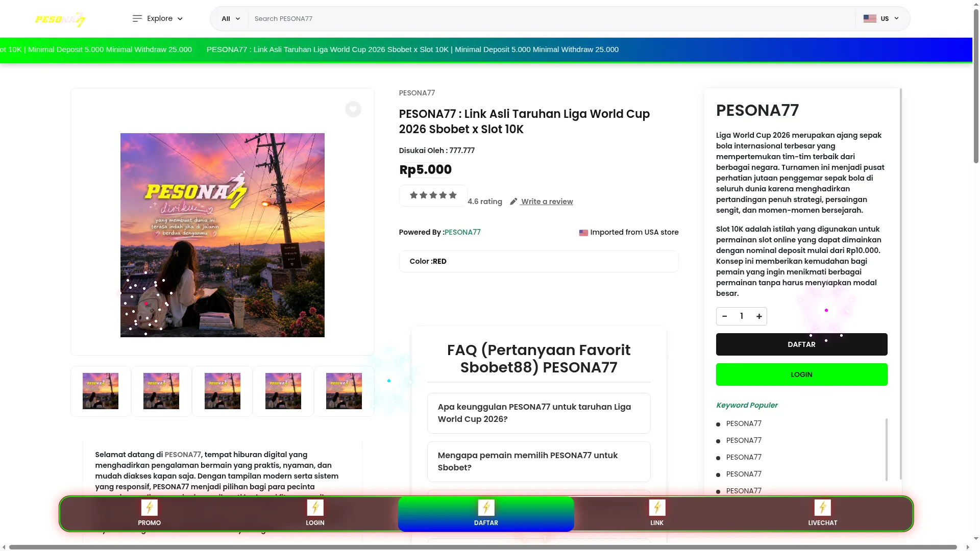
Task: Toggle the wishlist heart on product image
Action: [x=353, y=109]
